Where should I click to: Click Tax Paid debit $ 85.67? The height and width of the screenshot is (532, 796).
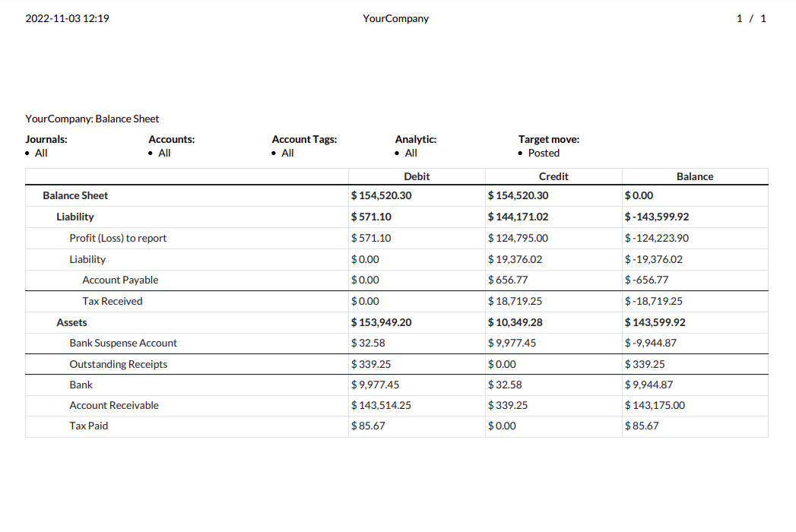(368, 426)
